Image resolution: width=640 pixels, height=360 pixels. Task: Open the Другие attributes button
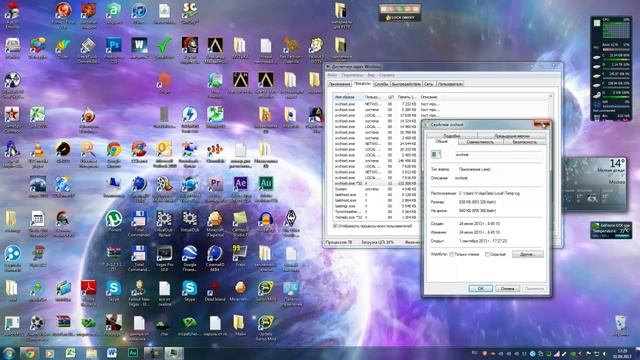tap(527, 254)
